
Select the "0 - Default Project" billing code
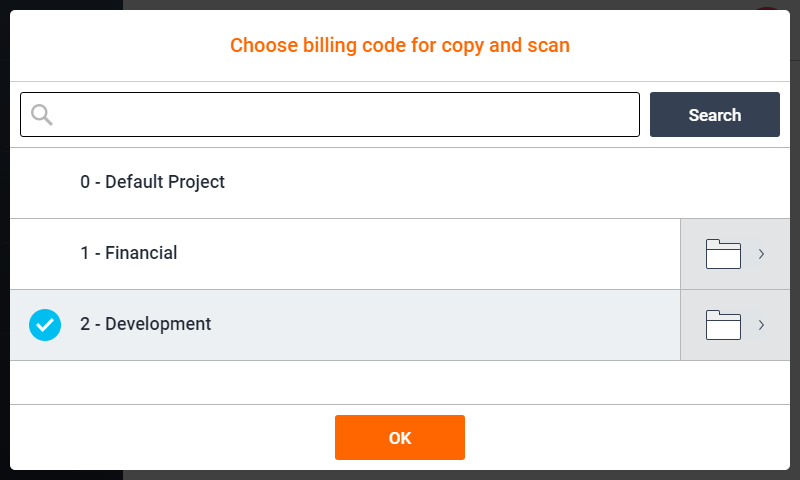153,182
